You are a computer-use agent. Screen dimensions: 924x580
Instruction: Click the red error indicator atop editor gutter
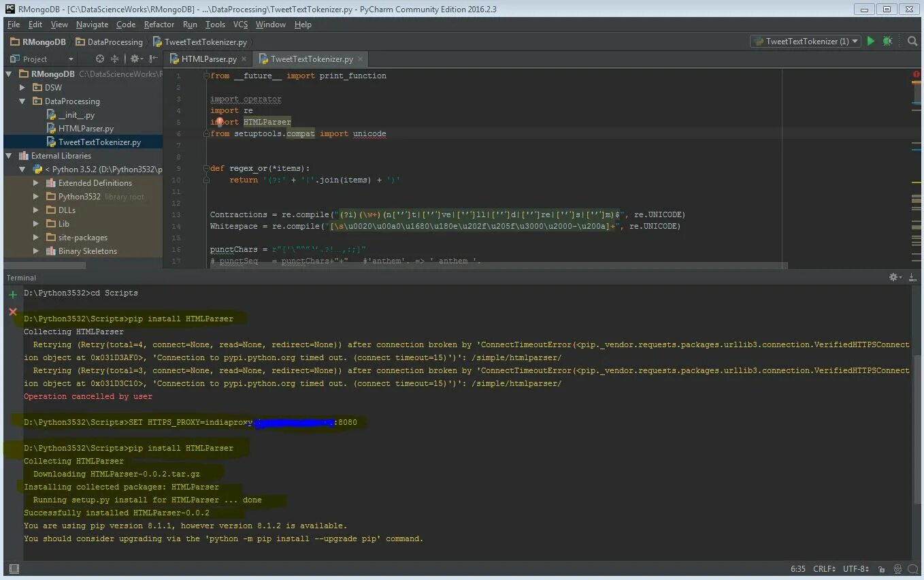point(917,74)
